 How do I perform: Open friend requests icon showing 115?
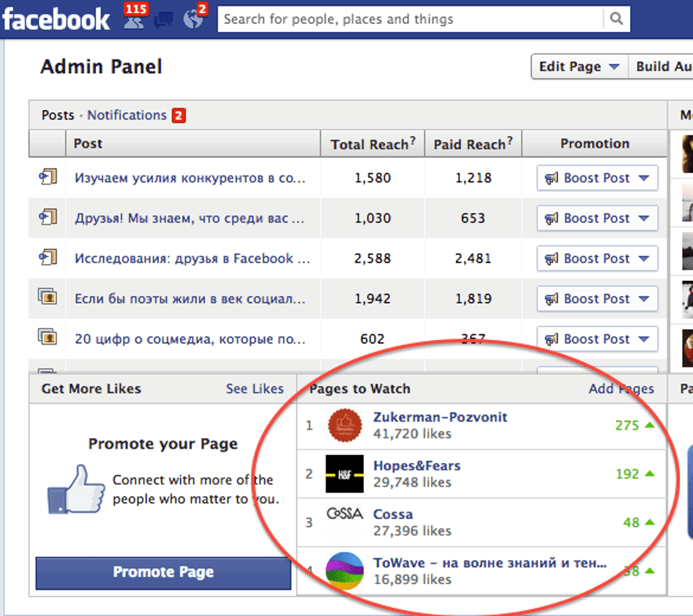(x=135, y=17)
